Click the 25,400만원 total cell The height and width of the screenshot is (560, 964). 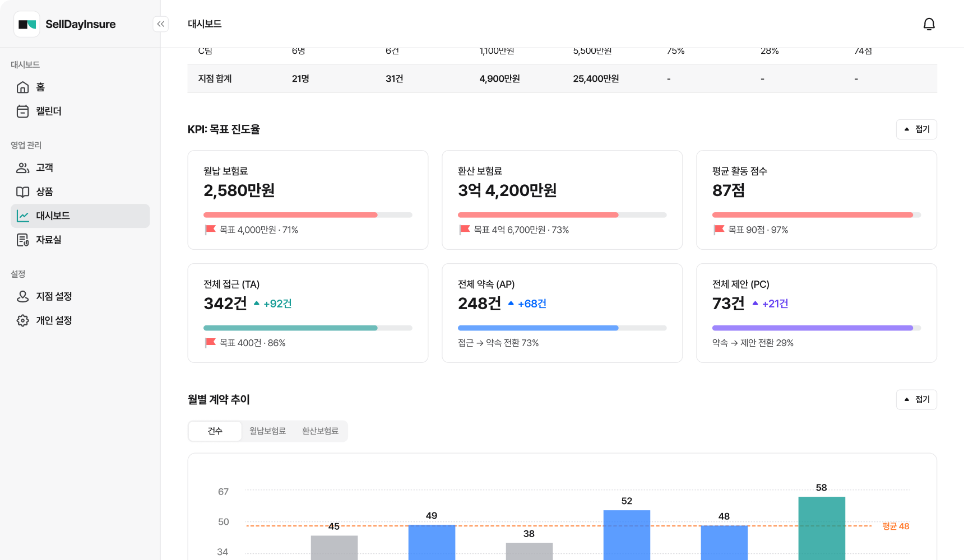pyautogui.click(x=596, y=79)
